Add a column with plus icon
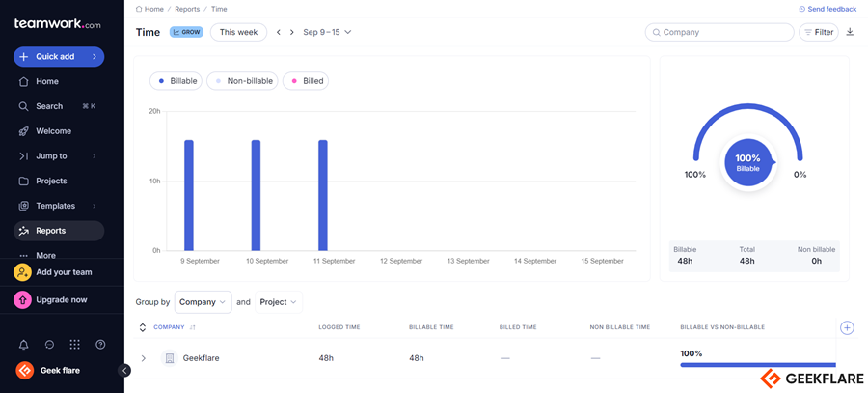Image resolution: width=868 pixels, height=393 pixels. 847,327
